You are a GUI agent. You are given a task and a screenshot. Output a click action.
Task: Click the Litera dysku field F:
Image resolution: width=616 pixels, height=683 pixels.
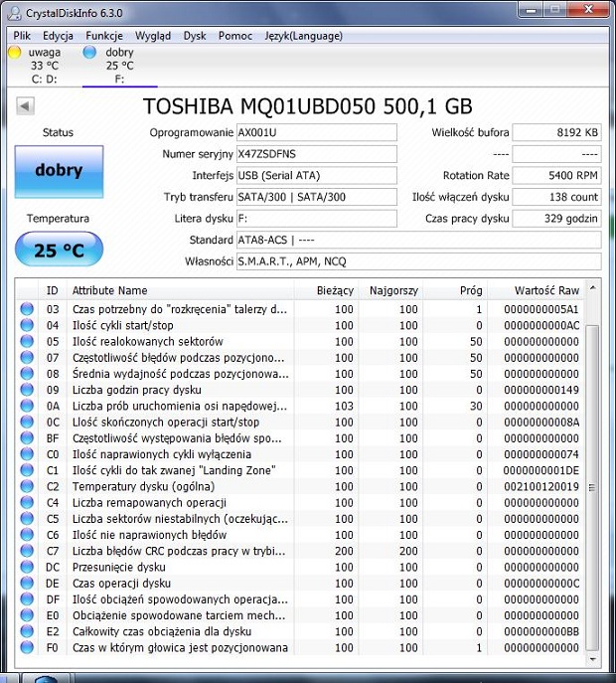pyautogui.click(x=317, y=219)
